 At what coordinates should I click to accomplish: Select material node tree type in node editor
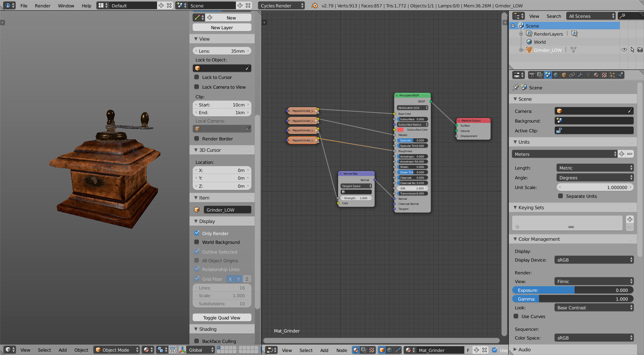point(356,350)
